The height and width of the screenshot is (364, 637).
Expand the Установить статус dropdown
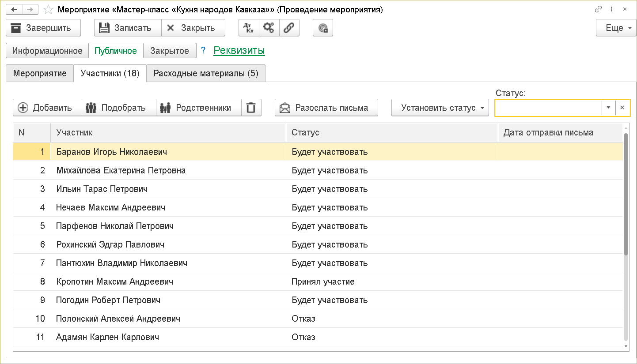(x=440, y=108)
